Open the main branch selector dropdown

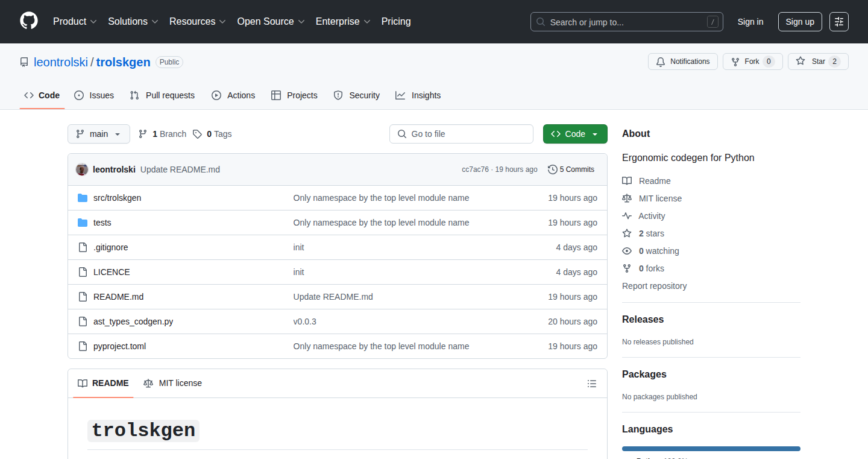click(x=99, y=134)
